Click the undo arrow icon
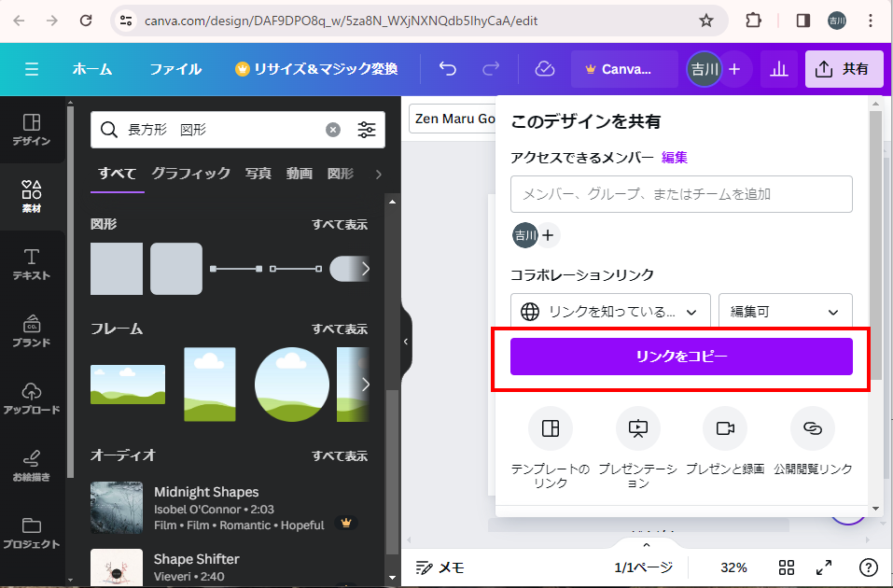893x588 pixels. pos(448,69)
